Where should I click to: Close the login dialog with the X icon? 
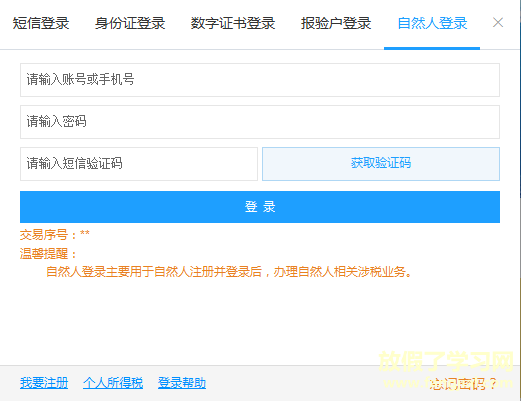coord(498,23)
